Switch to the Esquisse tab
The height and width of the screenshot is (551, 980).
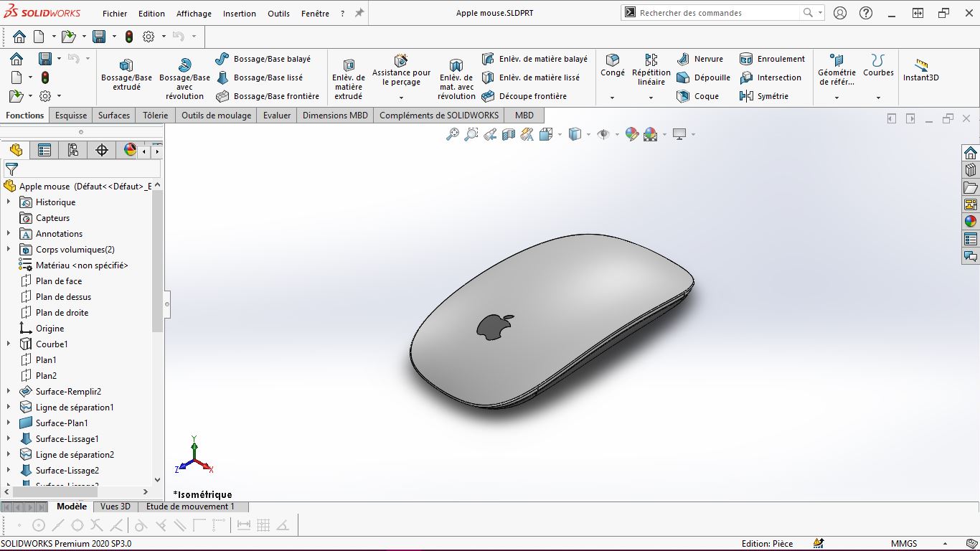click(71, 115)
